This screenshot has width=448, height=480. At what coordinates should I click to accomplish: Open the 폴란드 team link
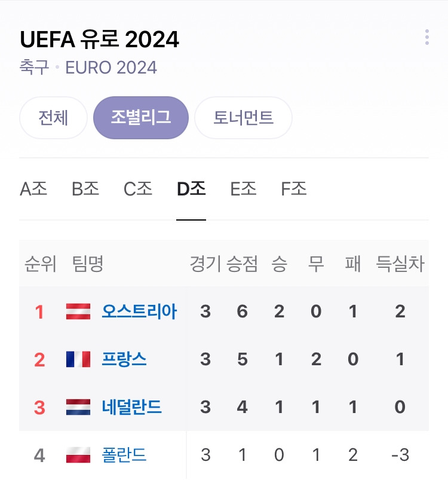[x=124, y=454]
